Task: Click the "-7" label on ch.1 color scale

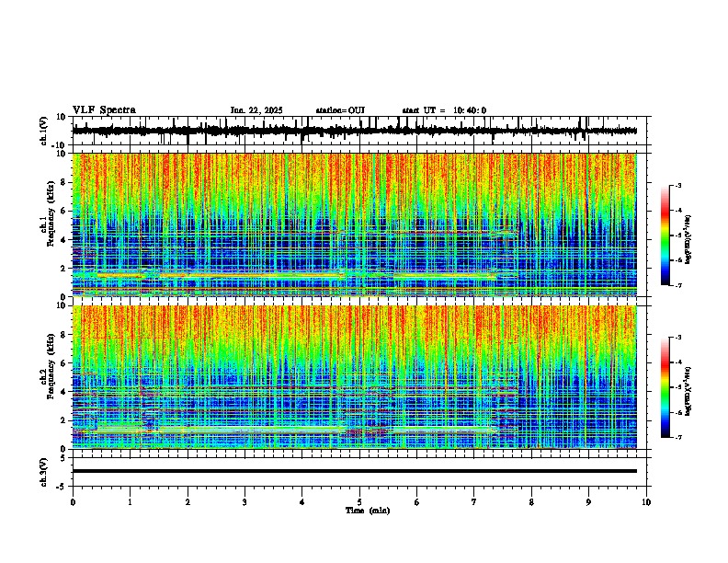Action: (x=677, y=285)
